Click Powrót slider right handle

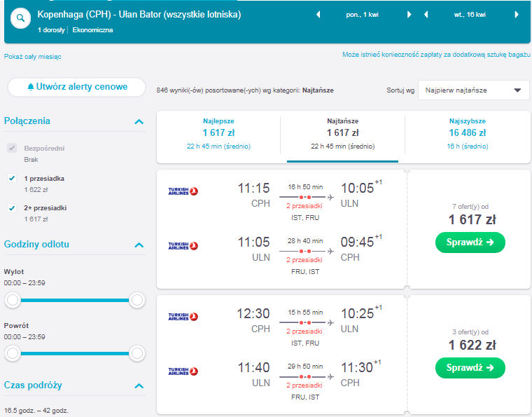pos(137,353)
